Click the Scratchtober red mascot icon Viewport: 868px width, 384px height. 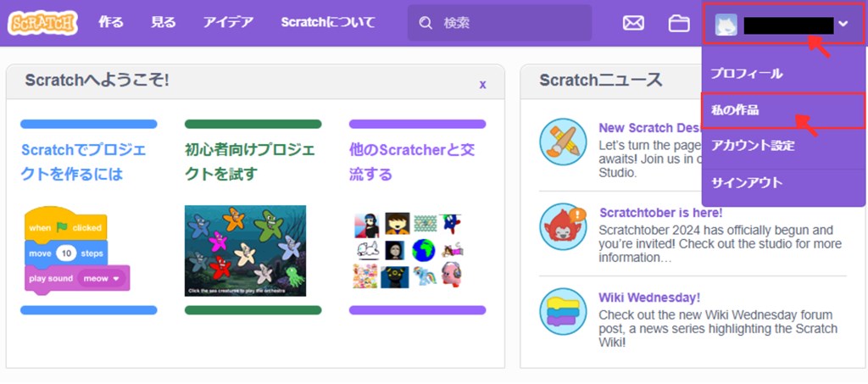coord(563,226)
